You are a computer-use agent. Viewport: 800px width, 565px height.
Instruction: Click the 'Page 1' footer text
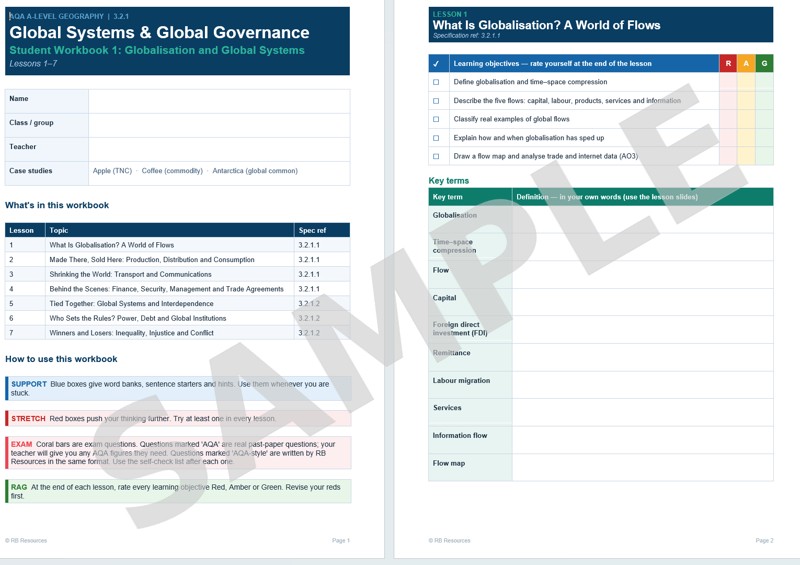coord(341,541)
